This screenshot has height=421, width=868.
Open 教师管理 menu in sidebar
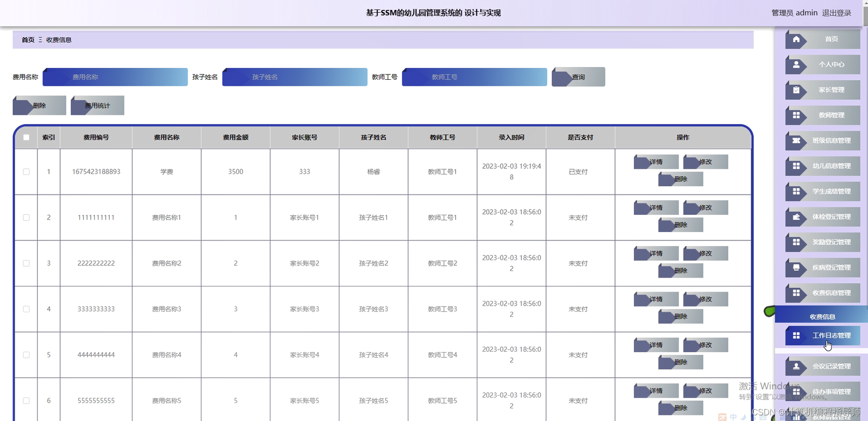pos(823,115)
